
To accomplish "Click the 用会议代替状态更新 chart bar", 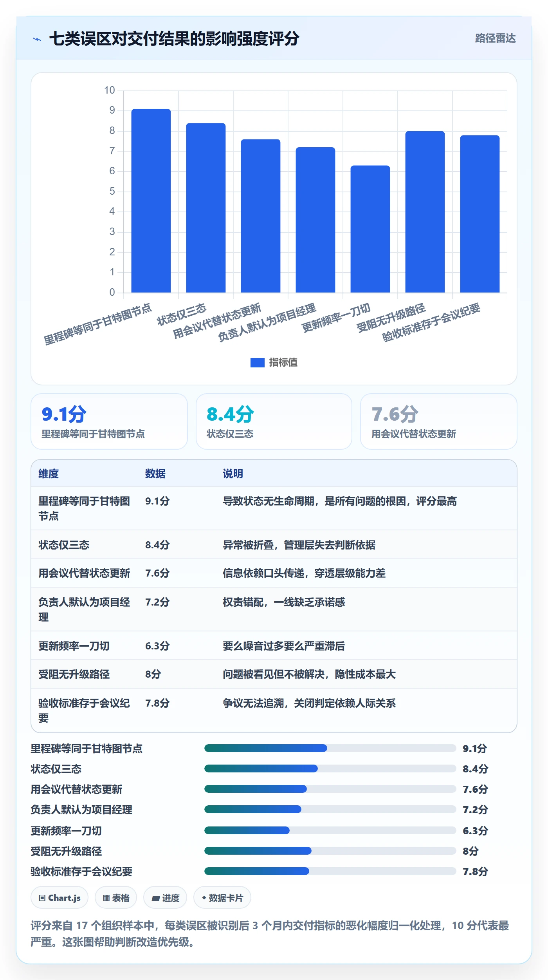I will click(261, 216).
